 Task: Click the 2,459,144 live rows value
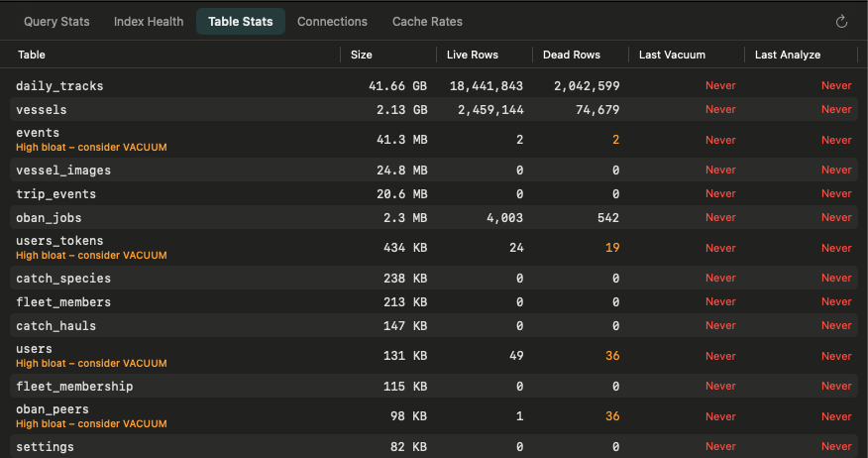click(x=490, y=110)
